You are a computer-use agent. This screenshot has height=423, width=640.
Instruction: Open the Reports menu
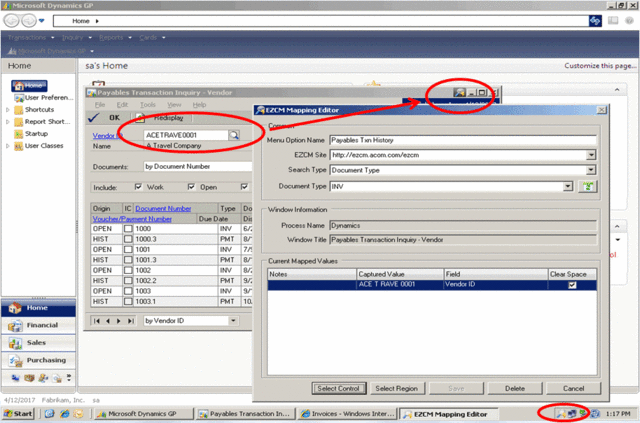[116, 38]
